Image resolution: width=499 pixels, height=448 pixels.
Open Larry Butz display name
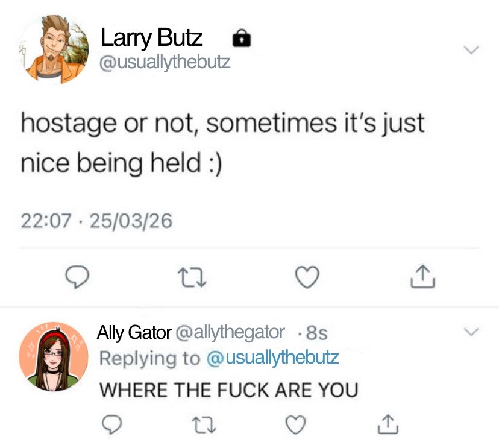151,38
